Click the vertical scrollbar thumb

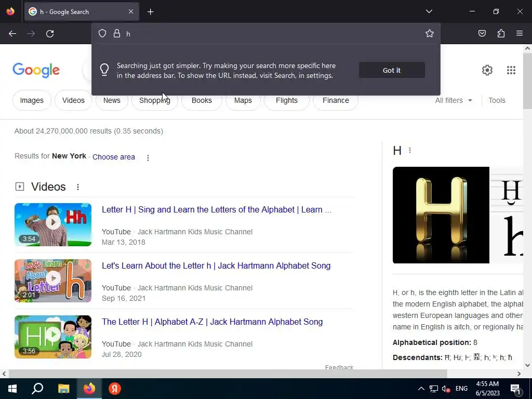coord(527,81)
